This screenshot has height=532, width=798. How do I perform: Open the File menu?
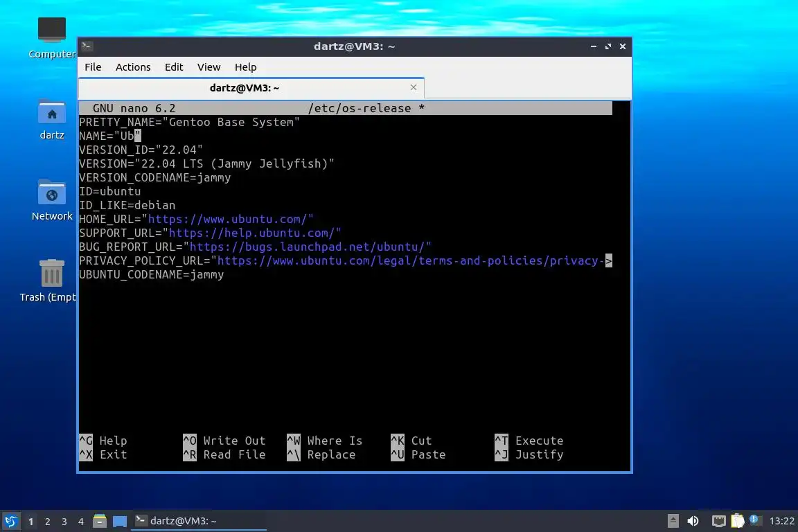(x=93, y=67)
